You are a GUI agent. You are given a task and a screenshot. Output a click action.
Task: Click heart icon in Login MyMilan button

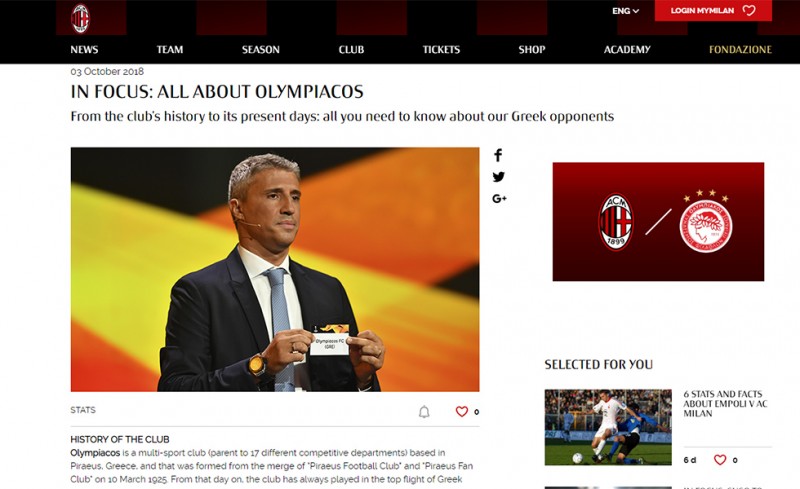pos(748,10)
